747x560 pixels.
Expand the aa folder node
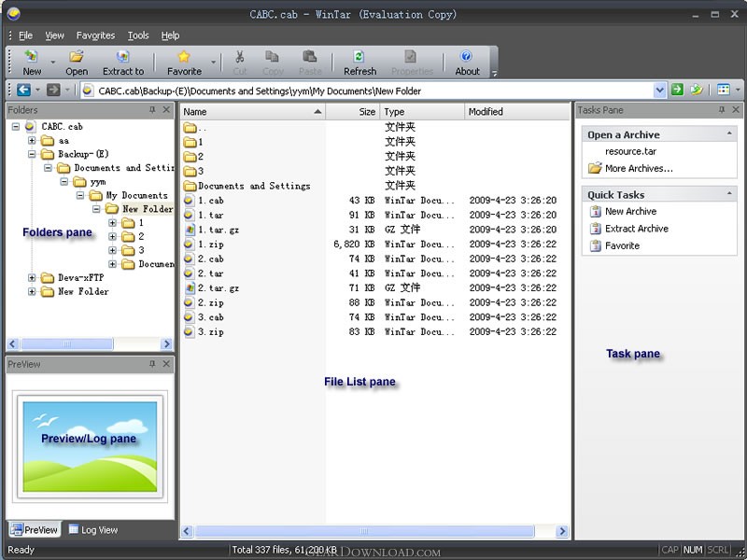[32, 141]
